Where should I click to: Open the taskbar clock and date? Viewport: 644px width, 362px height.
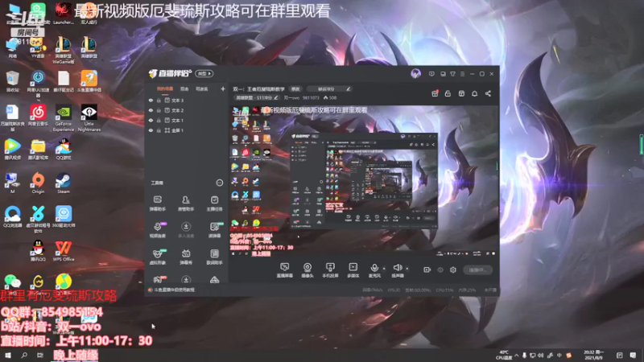pyautogui.click(x=593, y=355)
